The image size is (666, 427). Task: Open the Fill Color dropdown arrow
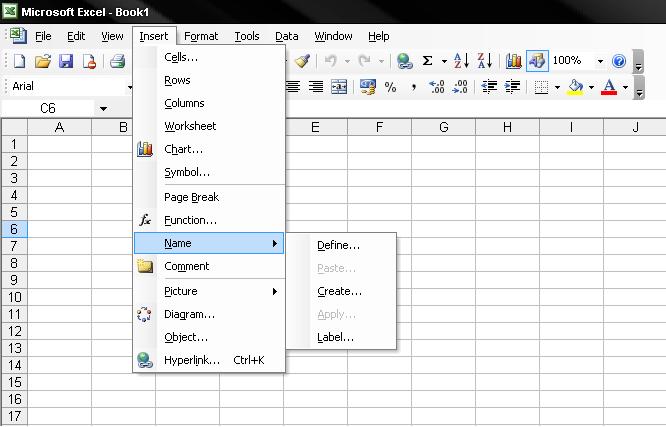click(x=591, y=88)
